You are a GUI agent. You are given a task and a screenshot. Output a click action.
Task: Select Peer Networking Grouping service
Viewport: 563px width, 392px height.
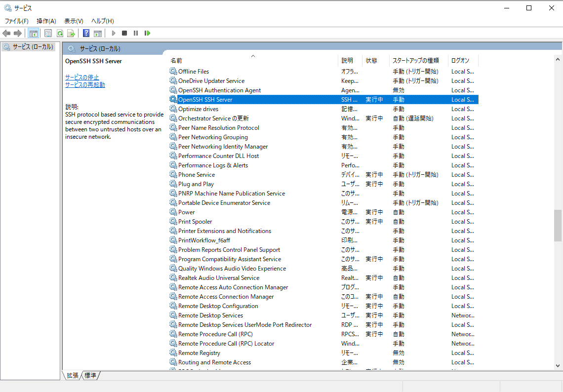(323, 137)
